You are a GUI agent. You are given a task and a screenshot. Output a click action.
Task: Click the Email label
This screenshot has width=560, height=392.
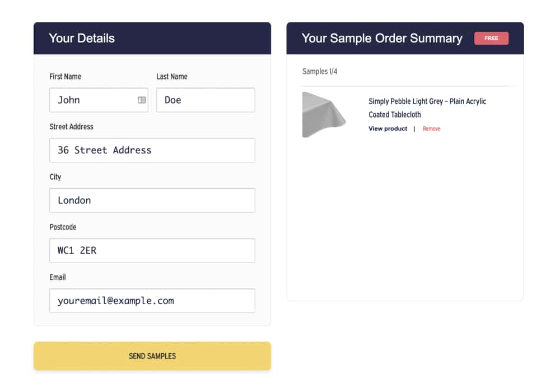point(58,277)
